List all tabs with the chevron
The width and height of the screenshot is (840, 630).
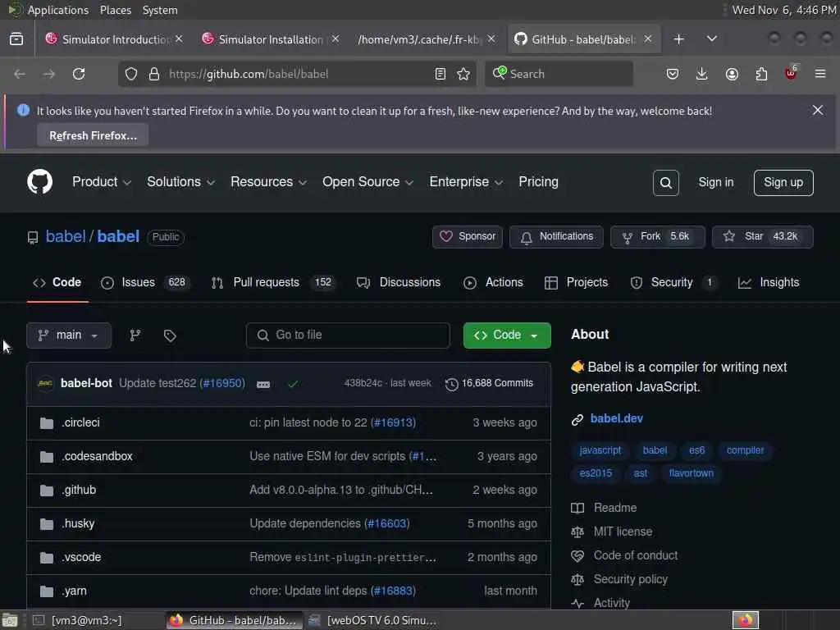click(x=711, y=39)
